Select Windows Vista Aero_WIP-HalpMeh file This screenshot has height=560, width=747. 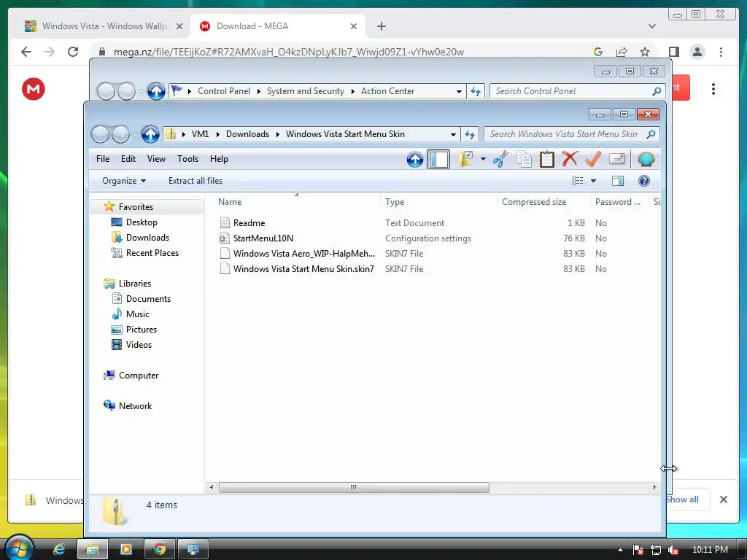coord(304,253)
